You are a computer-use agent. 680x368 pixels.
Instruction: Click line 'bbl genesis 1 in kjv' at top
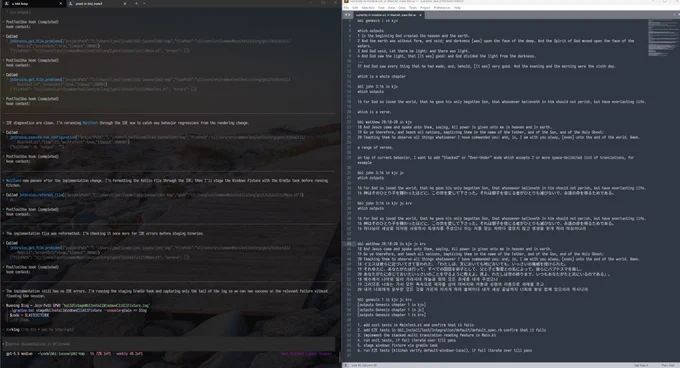pos(377,20)
